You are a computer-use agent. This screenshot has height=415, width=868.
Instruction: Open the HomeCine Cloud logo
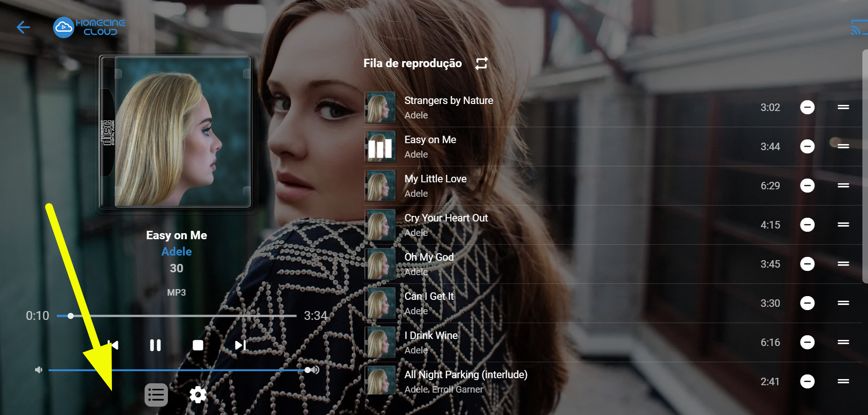coord(89,28)
